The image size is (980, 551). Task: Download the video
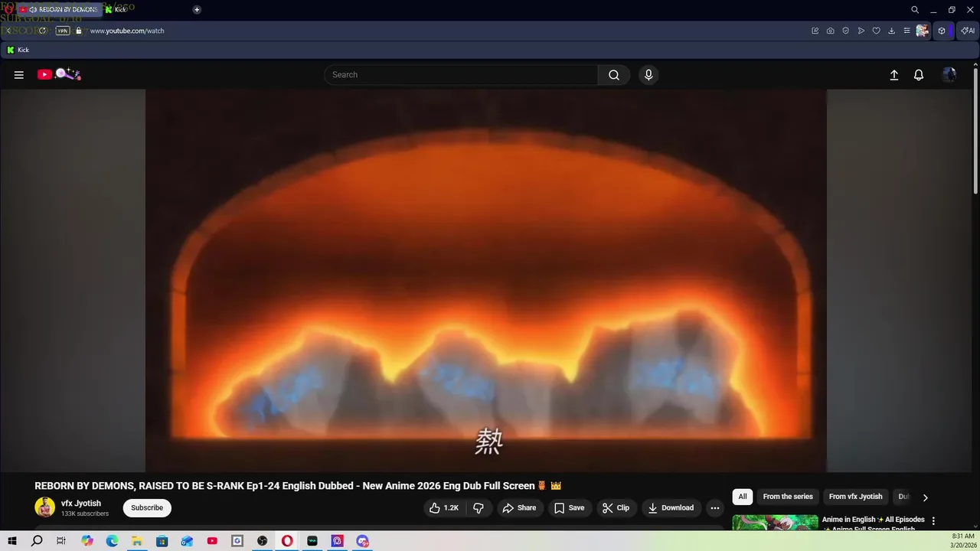(671, 508)
